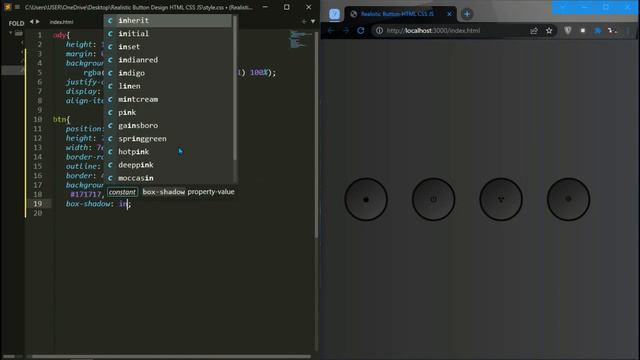Maximize the Sublime Text window

(287, 7)
